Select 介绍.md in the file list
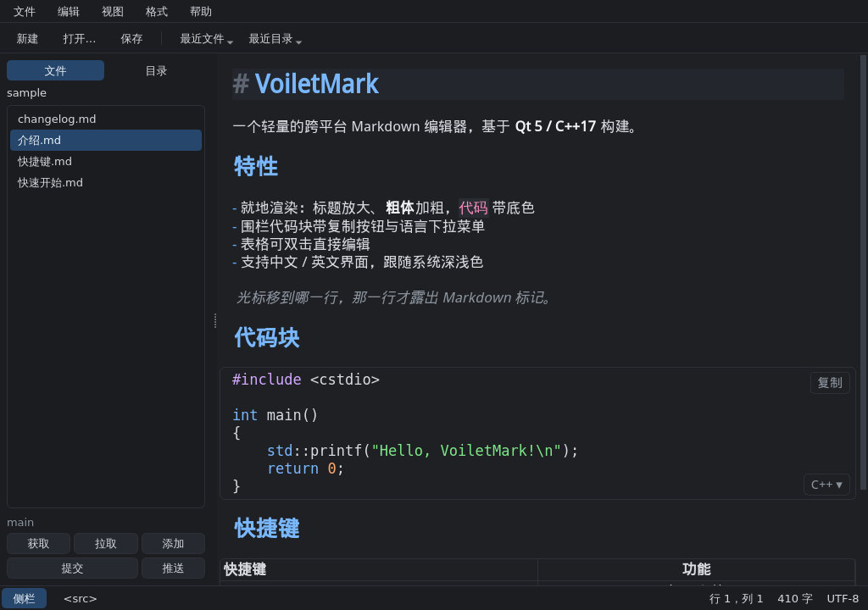 click(106, 140)
